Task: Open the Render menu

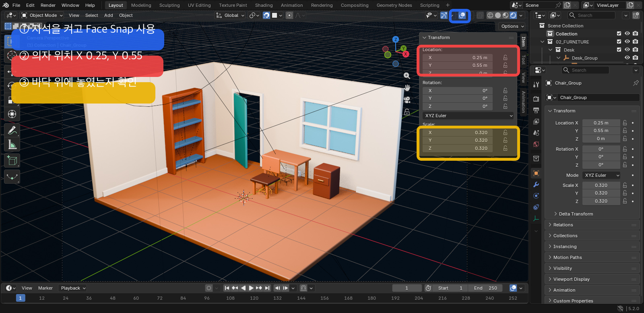Action: pyautogui.click(x=48, y=5)
